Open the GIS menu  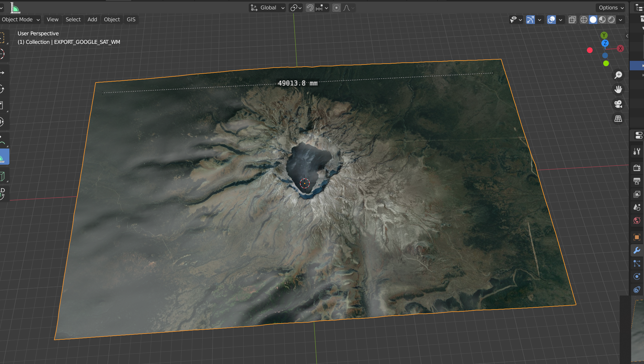(x=131, y=19)
